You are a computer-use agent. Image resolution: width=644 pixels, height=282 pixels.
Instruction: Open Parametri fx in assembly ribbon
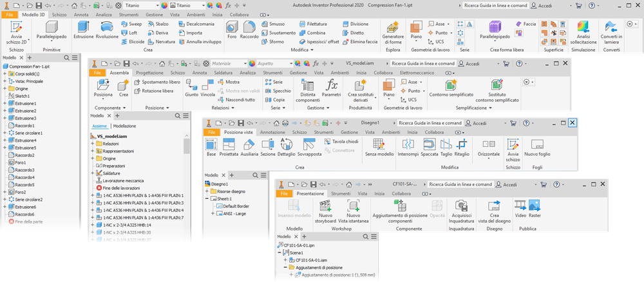pos(331,88)
